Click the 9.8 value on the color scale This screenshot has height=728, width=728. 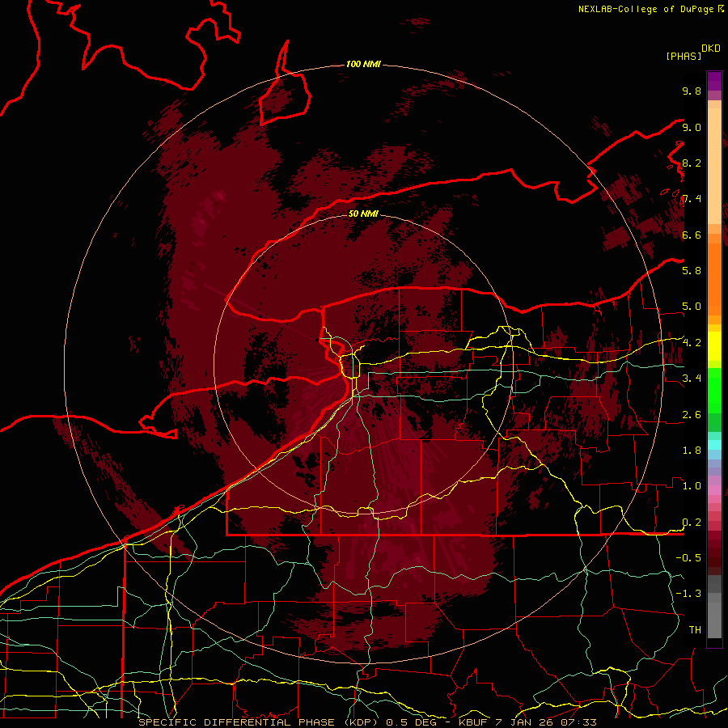click(x=692, y=91)
